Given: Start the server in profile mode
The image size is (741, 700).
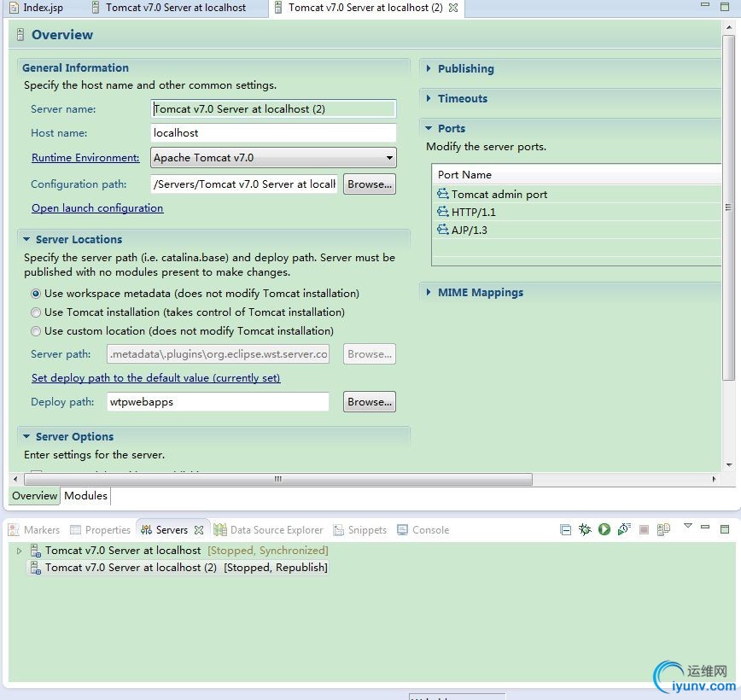Looking at the screenshot, I should (x=624, y=529).
